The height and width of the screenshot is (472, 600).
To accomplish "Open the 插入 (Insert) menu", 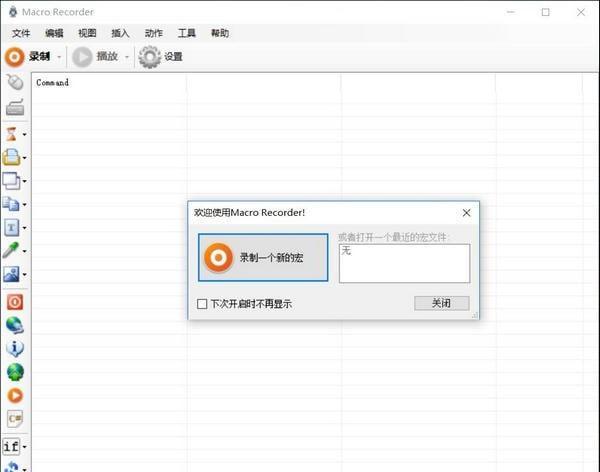I will [120, 33].
